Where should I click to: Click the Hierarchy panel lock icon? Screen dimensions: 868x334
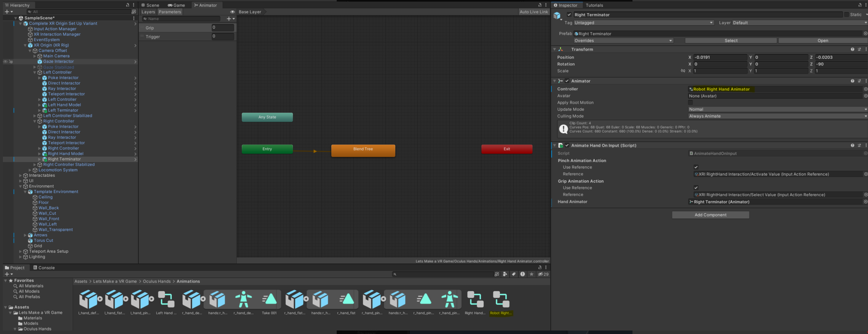point(127,5)
